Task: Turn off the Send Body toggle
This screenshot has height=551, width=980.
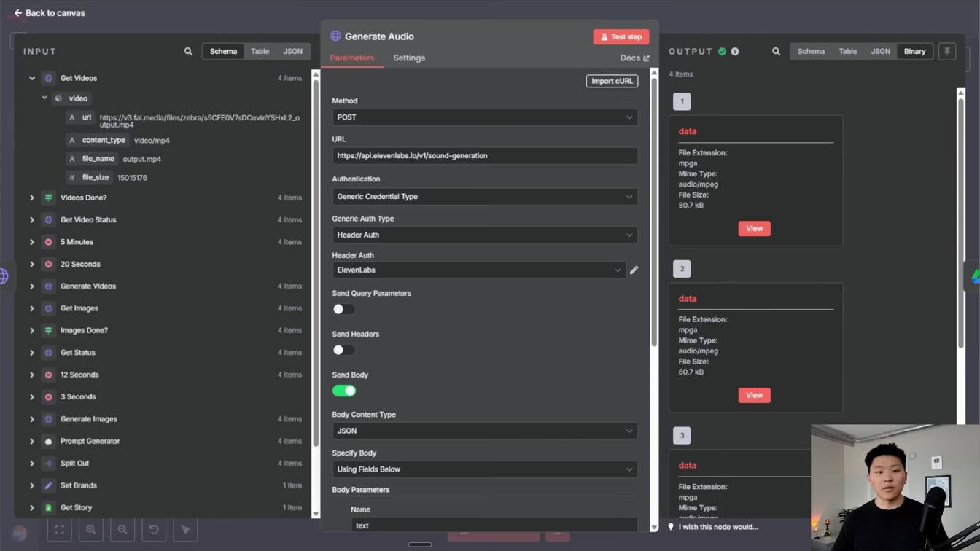Action: point(343,391)
